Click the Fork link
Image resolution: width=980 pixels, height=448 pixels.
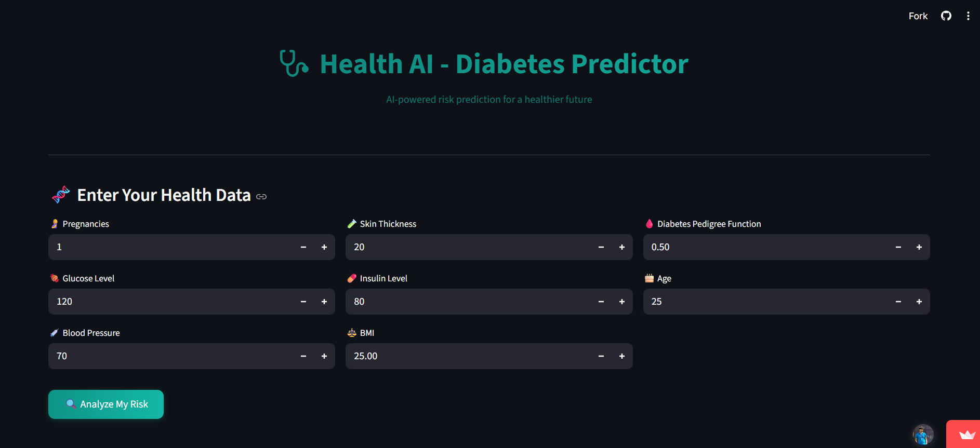tap(918, 16)
